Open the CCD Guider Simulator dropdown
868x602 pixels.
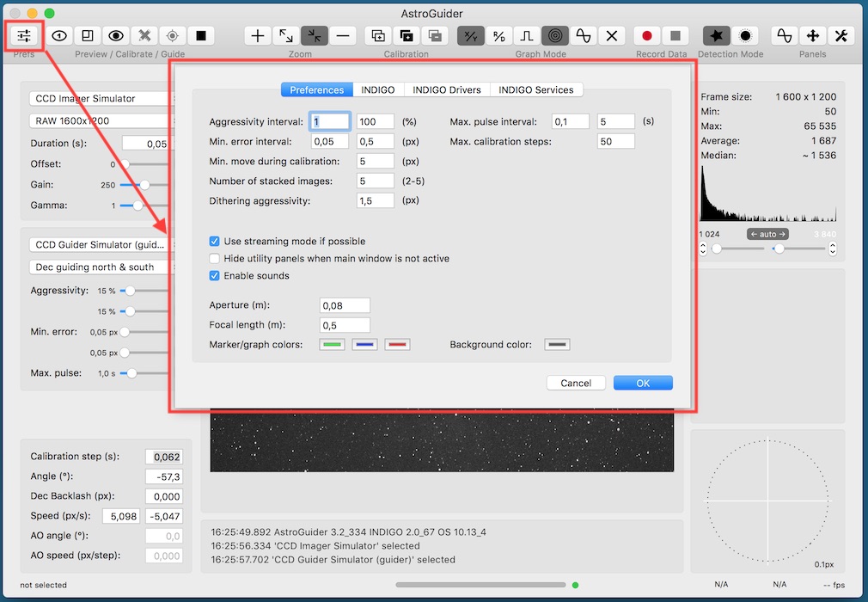click(x=102, y=245)
